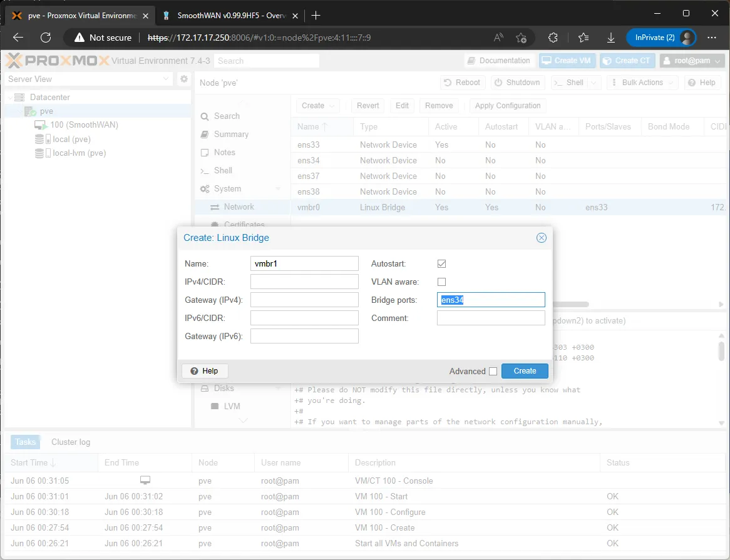Image resolution: width=730 pixels, height=560 pixels.
Task: Click the Not secure warning icon
Action: click(80, 38)
